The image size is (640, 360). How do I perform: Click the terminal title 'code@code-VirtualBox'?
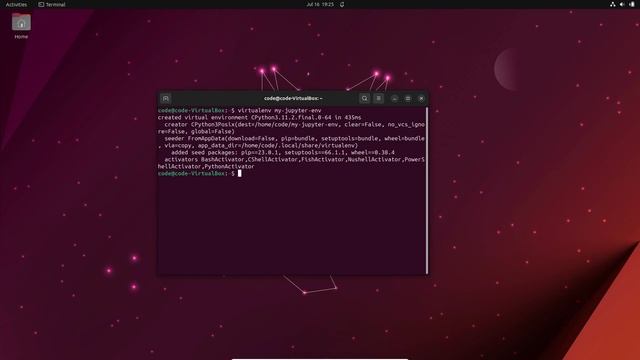(x=293, y=98)
